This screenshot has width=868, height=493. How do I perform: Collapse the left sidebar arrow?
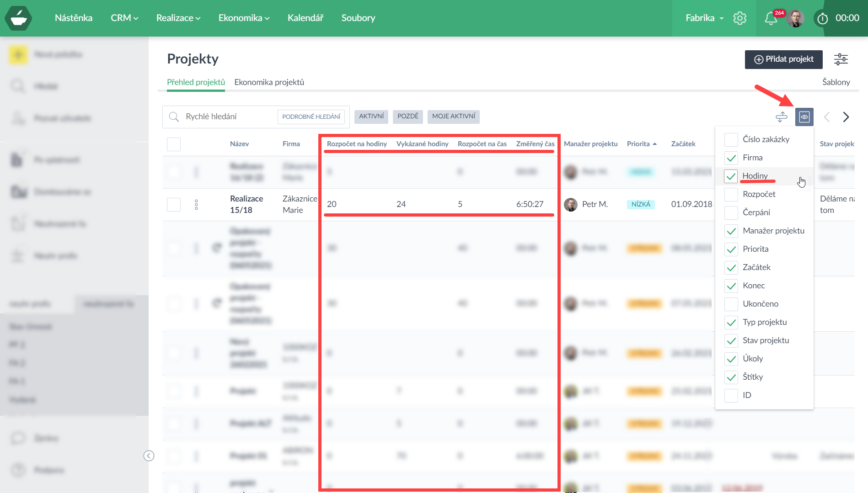tap(149, 456)
